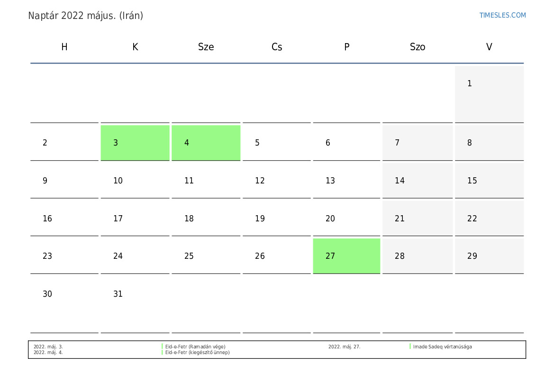Open the TIMESLES.COM link
Viewport: 554px width, 392px height.
[502, 15]
